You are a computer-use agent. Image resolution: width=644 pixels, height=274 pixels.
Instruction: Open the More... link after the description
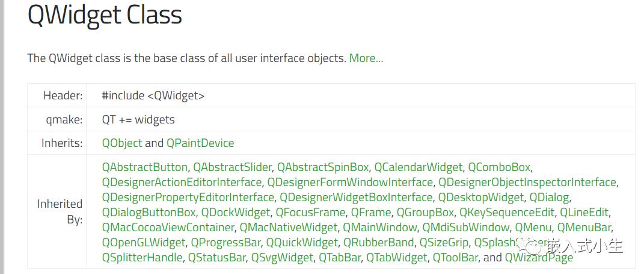tap(366, 58)
